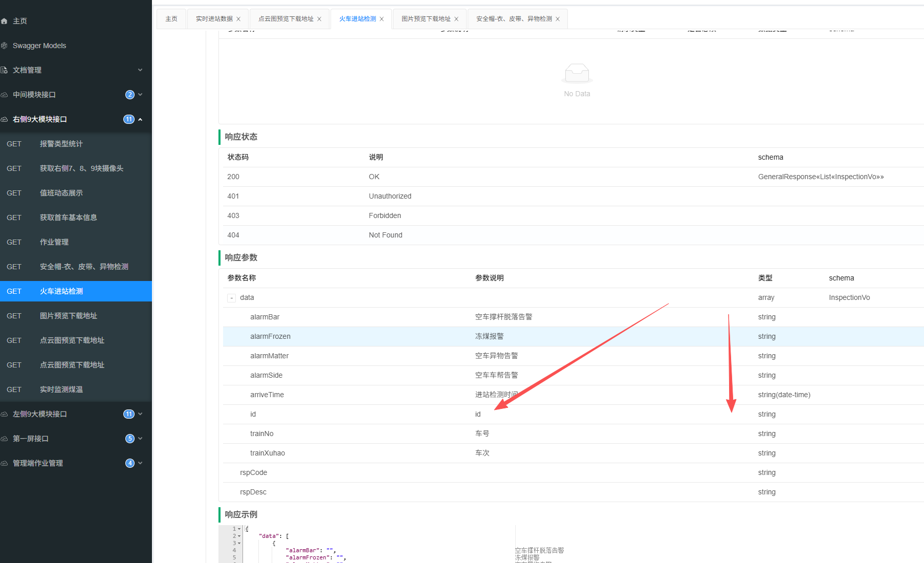924x563 pixels.
Task: Close the 火车进站检测 tab
Action: pos(382,19)
